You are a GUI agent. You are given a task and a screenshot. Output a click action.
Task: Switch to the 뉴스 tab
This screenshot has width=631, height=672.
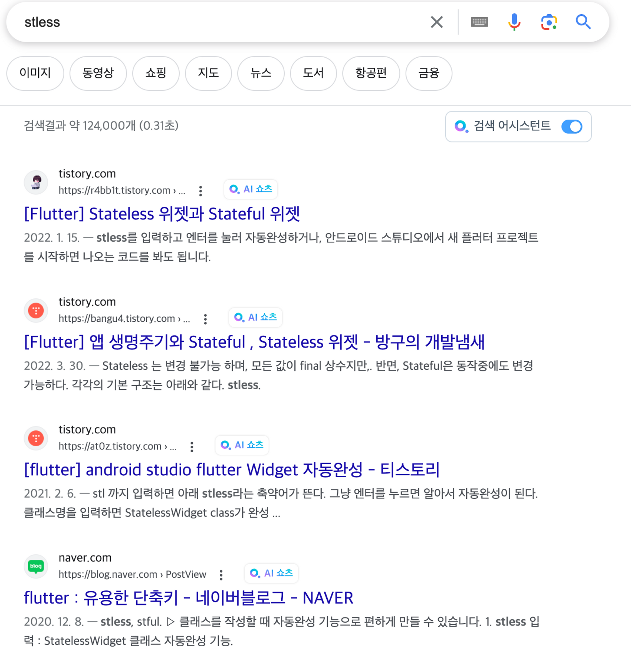(x=261, y=73)
